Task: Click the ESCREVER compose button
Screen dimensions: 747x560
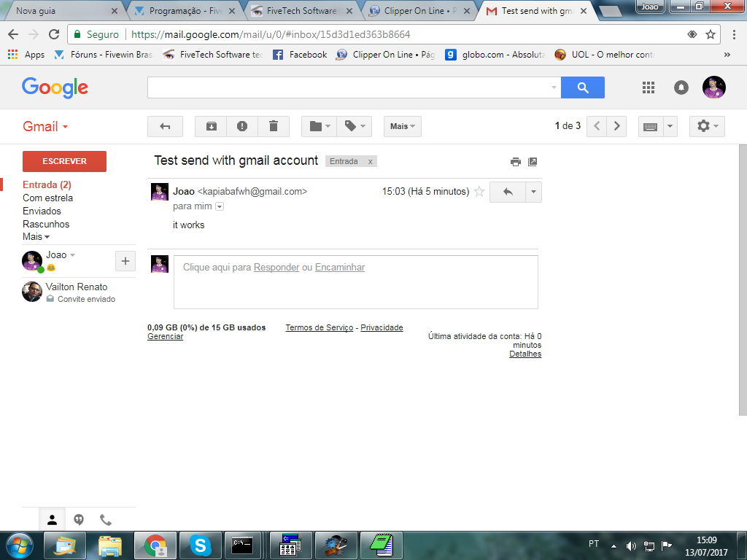Action: click(x=64, y=161)
